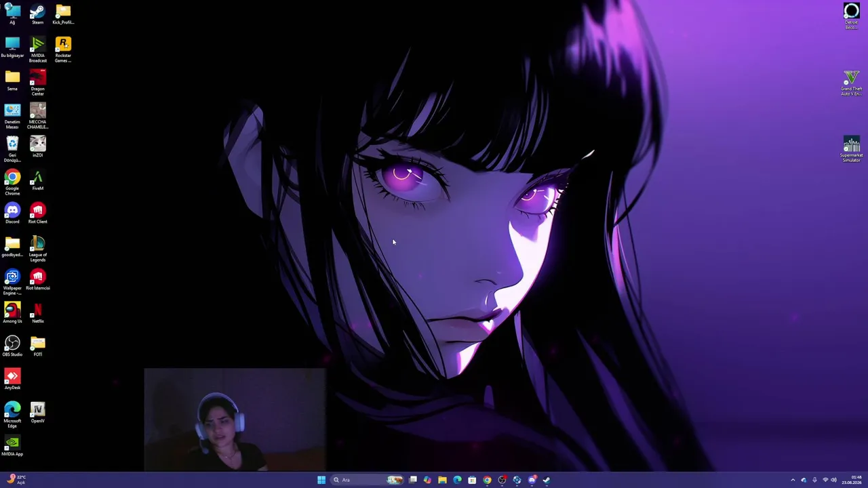The height and width of the screenshot is (488, 868).
Task: Switch to Steam on the taskbar
Action: point(547,480)
